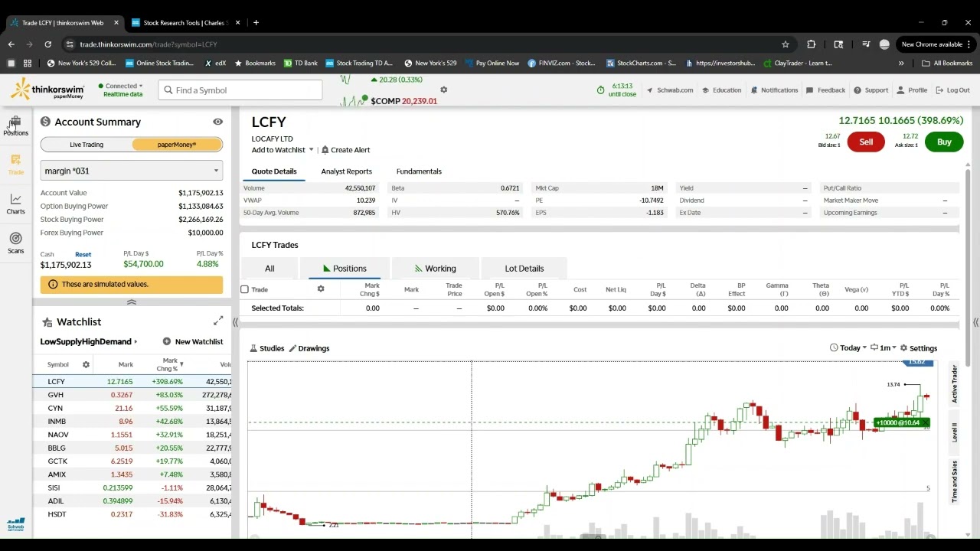Expand LowSupplyHighDemand watchlist selector
The image size is (980, 551).
click(x=89, y=342)
